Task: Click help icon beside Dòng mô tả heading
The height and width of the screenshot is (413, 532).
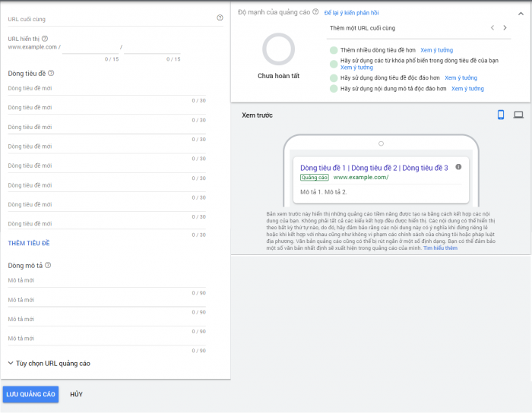Action: [x=48, y=265]
